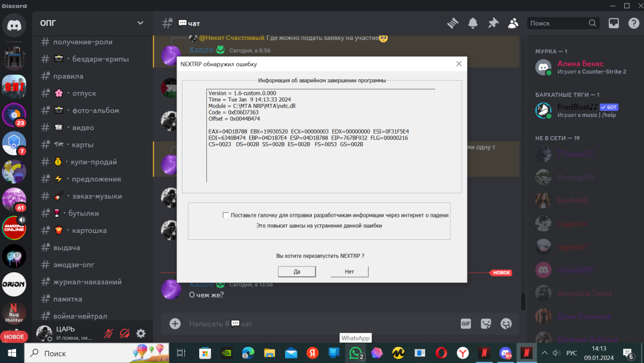
Task: Open Opera browser from the taskbar
Action: click(441, 353)
